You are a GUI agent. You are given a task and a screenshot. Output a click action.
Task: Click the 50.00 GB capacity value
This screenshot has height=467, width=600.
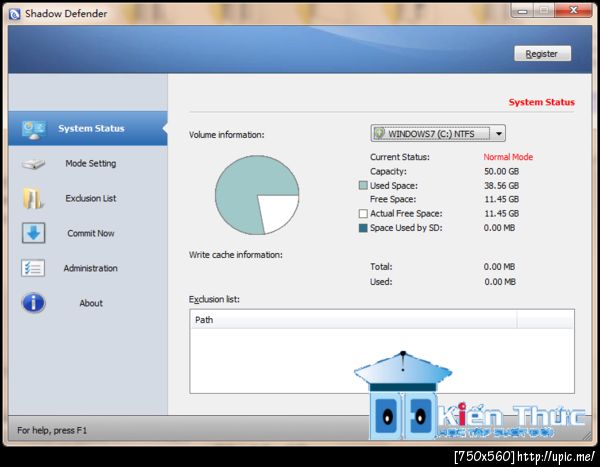[x=502, y=171]
